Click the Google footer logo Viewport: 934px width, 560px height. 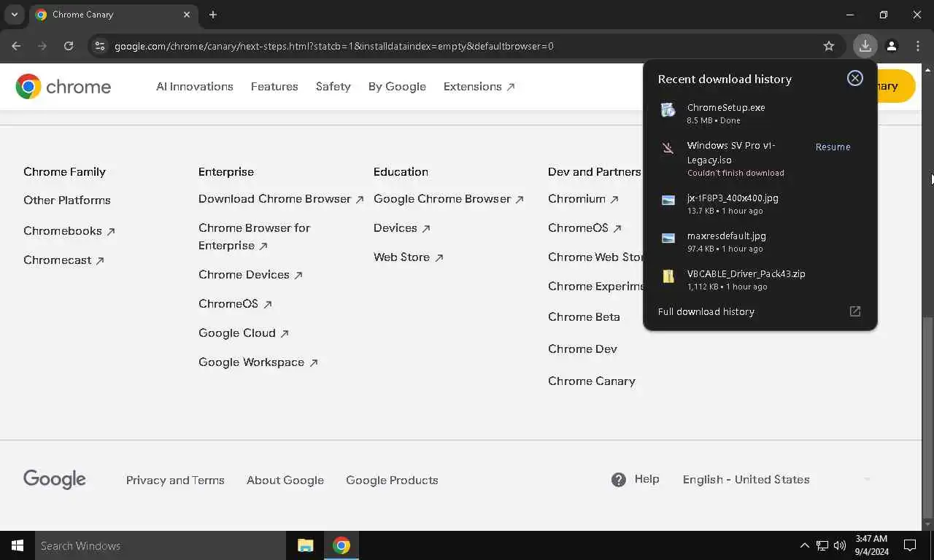click(x=55, y=479)
